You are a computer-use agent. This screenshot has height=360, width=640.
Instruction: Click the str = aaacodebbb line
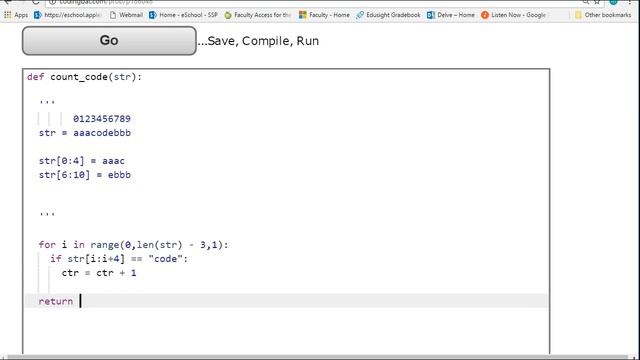pos(84,133)
